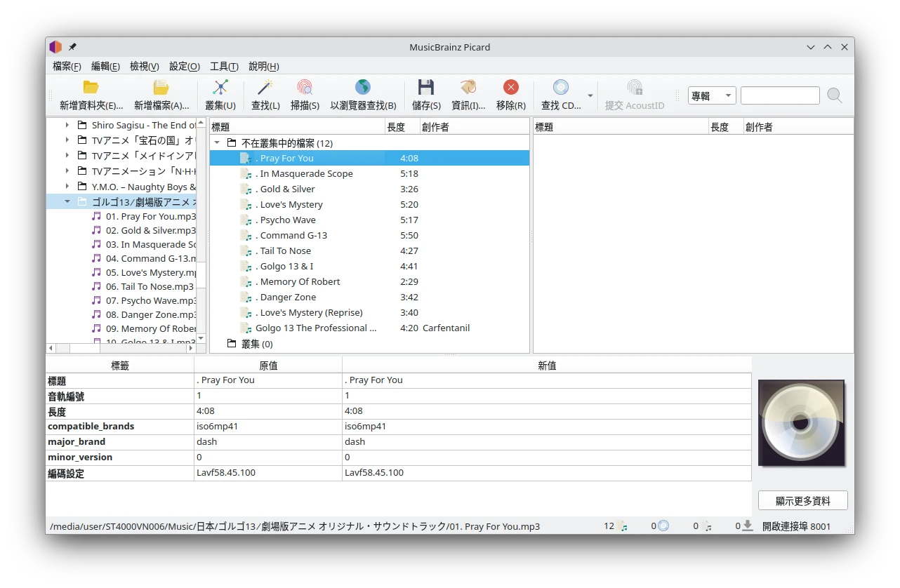900x588 pixels.
Task: Click the cover art disc thumbnail
Action: coord(801,423)
